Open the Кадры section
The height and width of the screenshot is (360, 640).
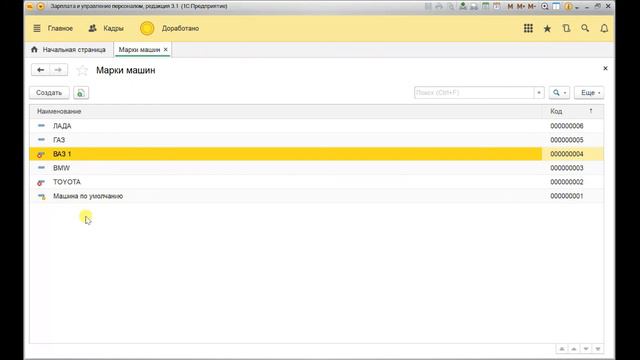[x=106, y=28]
